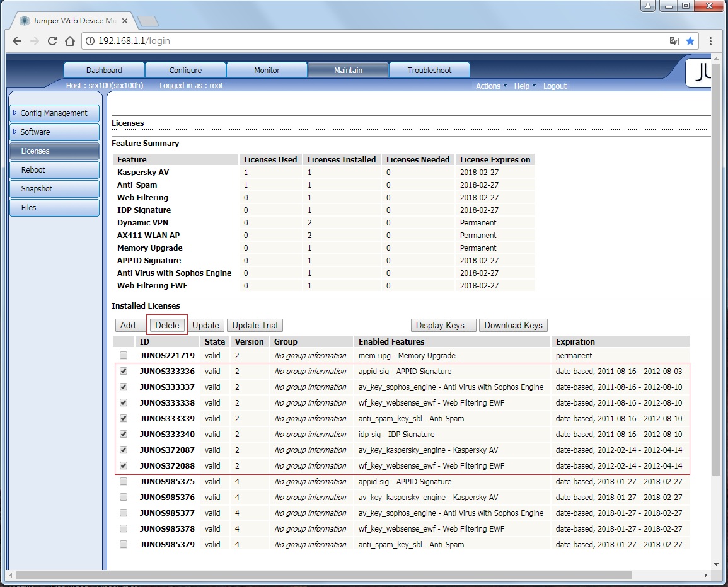Click the JUNOS985378 license ID
The image size is (728, 587).
tap(167, 528)
